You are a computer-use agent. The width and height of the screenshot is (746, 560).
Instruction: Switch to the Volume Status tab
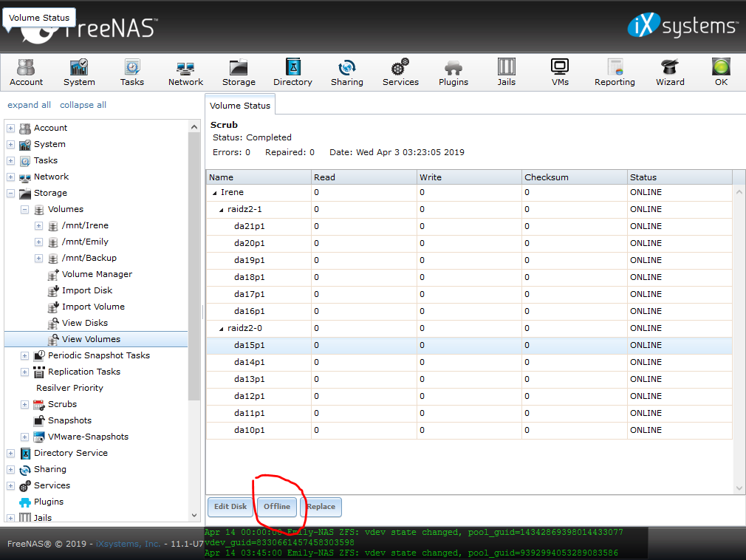point(240,105)
